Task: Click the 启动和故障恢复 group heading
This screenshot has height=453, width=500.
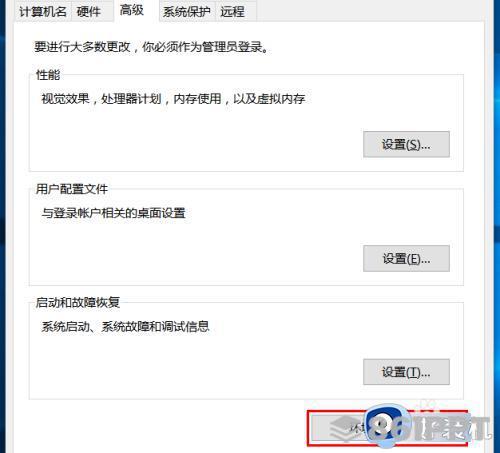Action: (x=78, y=303)
